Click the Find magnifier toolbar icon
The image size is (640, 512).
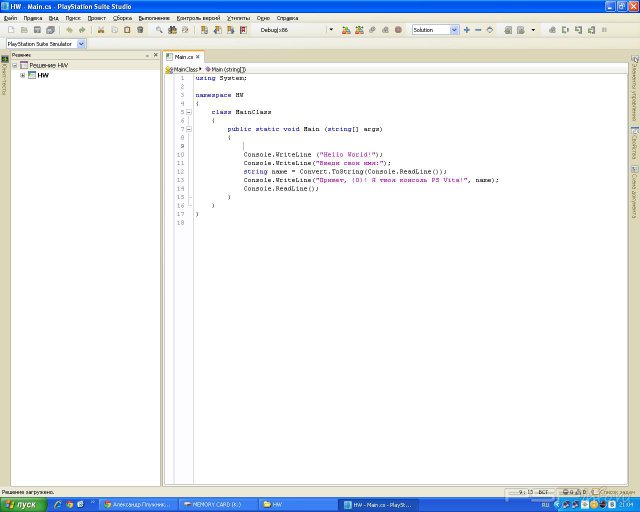tap(159, 30)
